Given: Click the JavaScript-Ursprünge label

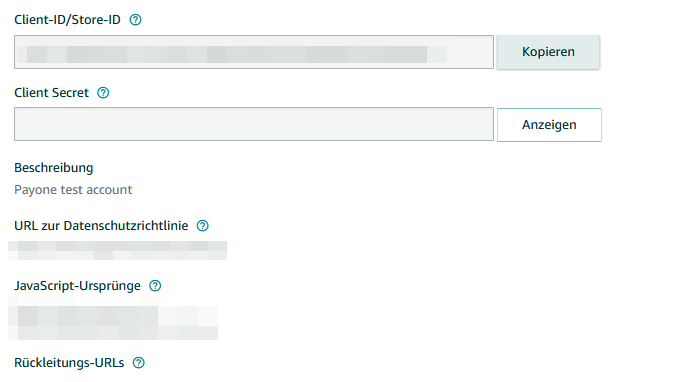Looking at the screenshot, I should point(77,286).
